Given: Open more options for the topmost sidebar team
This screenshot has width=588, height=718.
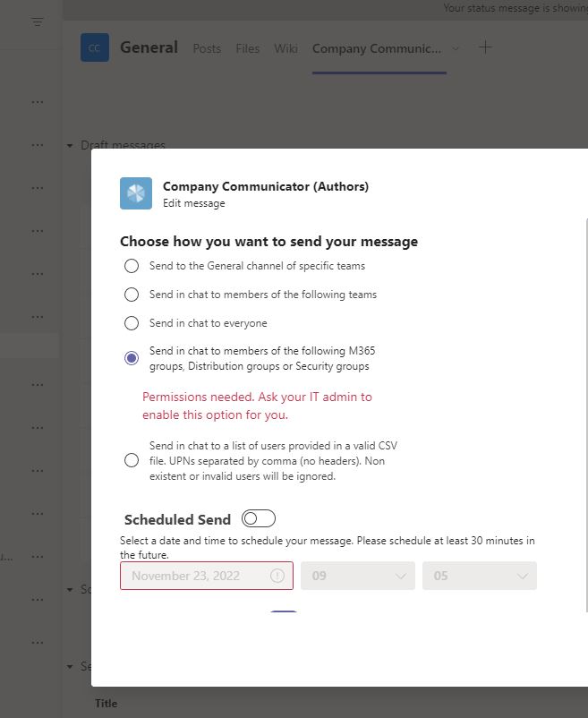Looking at the screenshot, I should click(x=37, y=101).
